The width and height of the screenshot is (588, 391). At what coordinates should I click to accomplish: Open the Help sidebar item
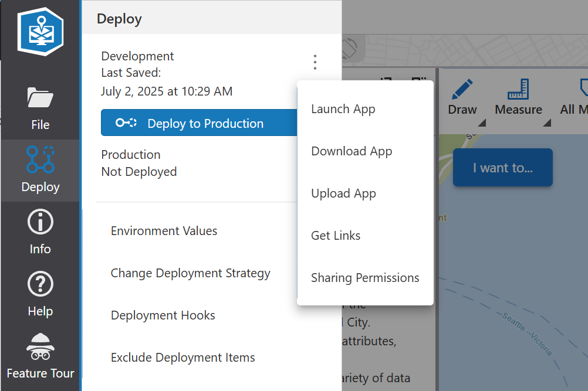point(40,294)
